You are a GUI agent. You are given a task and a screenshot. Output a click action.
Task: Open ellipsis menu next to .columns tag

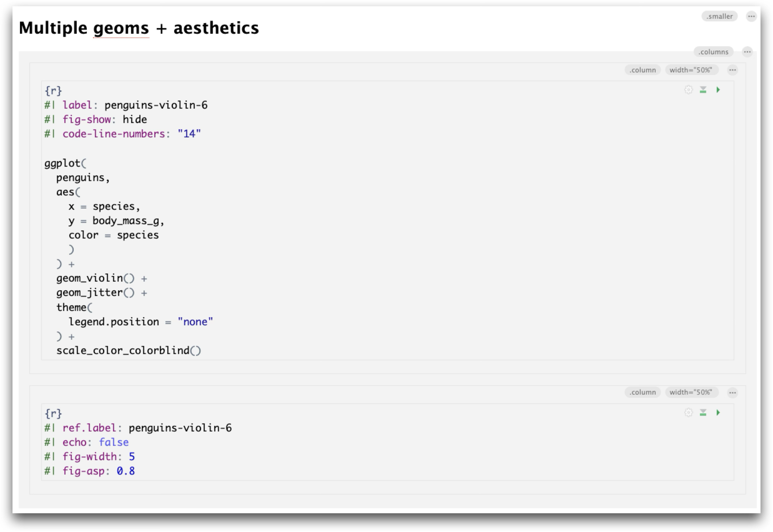[747, 52]
